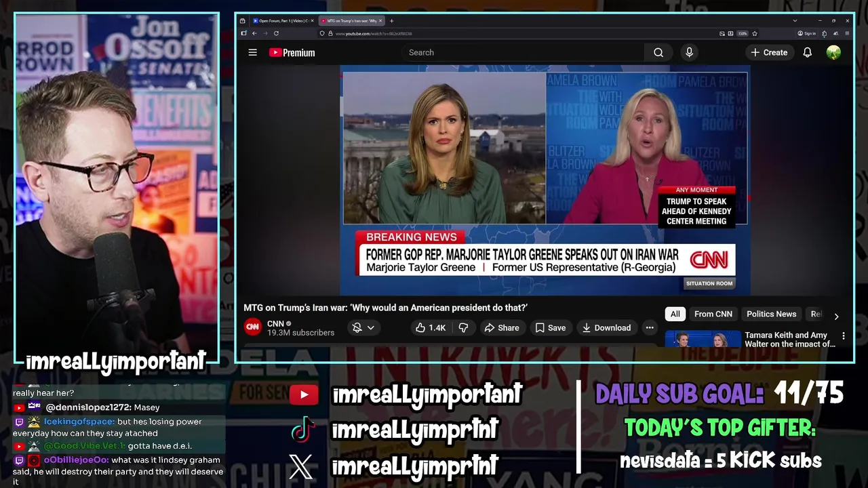
Task: Open options for Tamara Keith video
Action: click(x=843, y=335)
